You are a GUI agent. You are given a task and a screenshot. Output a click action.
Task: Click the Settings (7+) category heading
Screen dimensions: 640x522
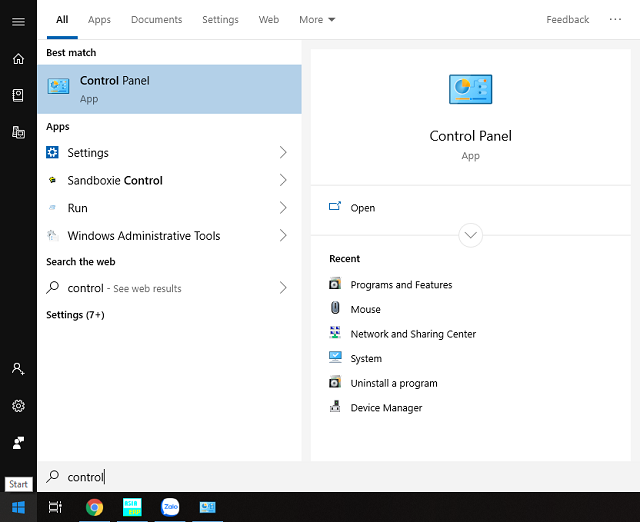(75, 315)
